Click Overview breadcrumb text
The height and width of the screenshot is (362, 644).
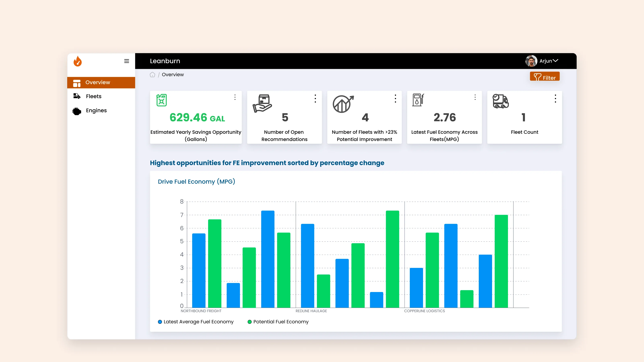point(172,74)
